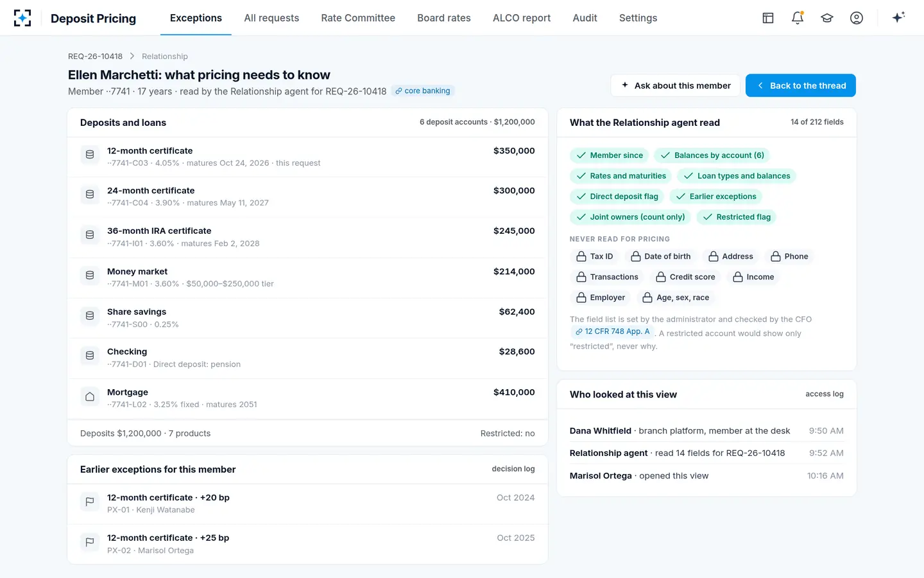Screen dimensions: 924x578
Task: Open the ALCO report tab
Action: 522,18
